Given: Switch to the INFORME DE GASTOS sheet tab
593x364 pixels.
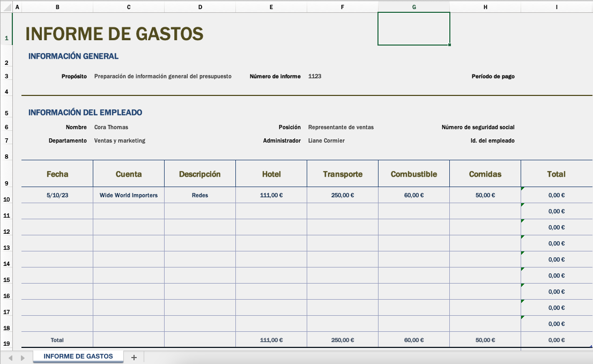Looking at the screenshot, I should tap(78, 356).
